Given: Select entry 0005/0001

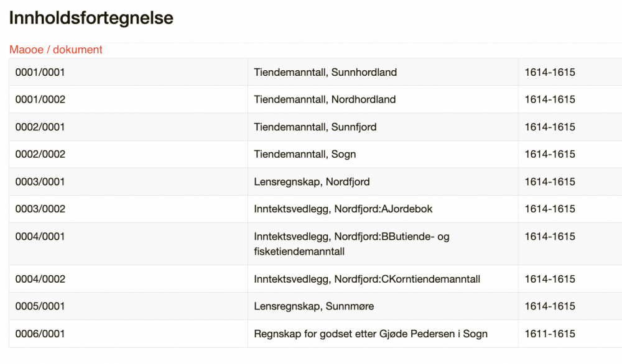Looking at the screenshot, I should coord(40,306).
